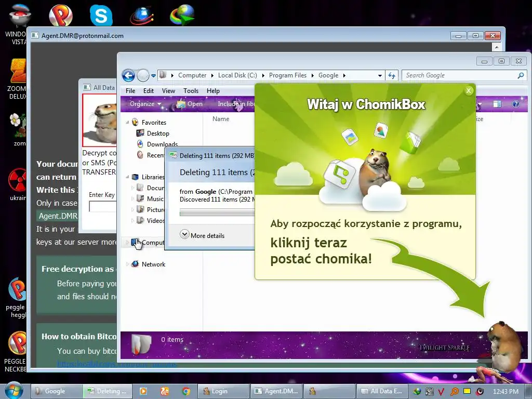Expand the Network tree node

pyautogui.click(x=128, y=264)
